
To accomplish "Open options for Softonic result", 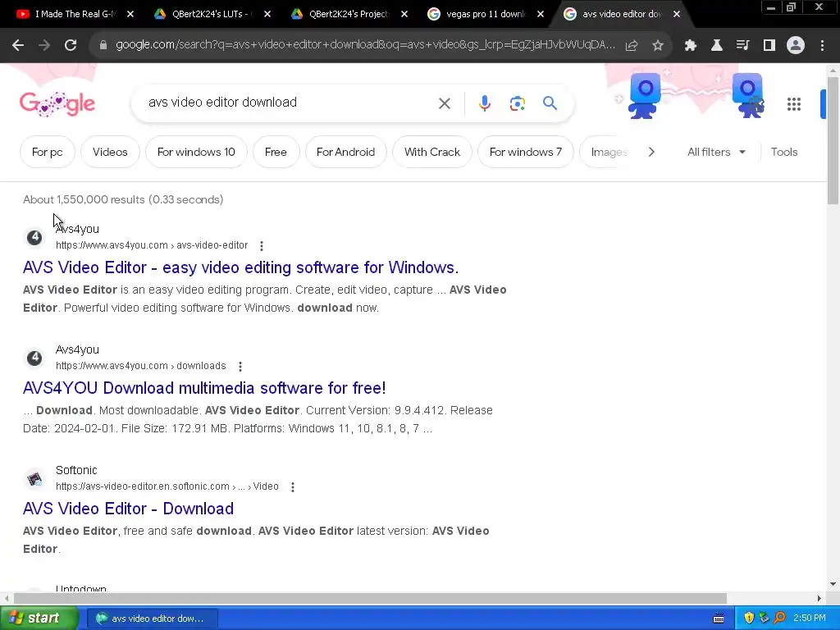I will (x=293, y=487).
